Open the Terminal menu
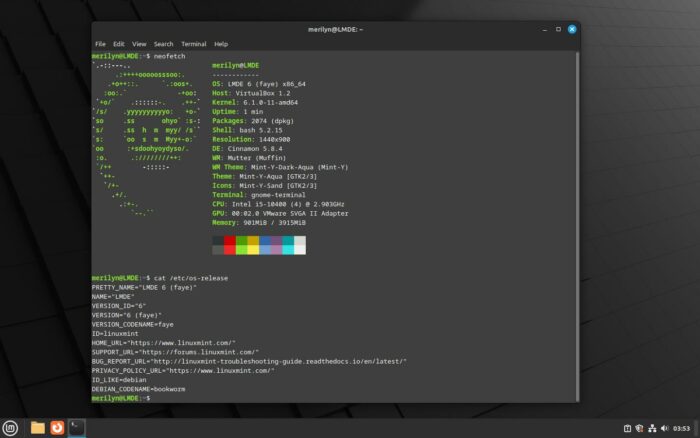 point(194,44)
